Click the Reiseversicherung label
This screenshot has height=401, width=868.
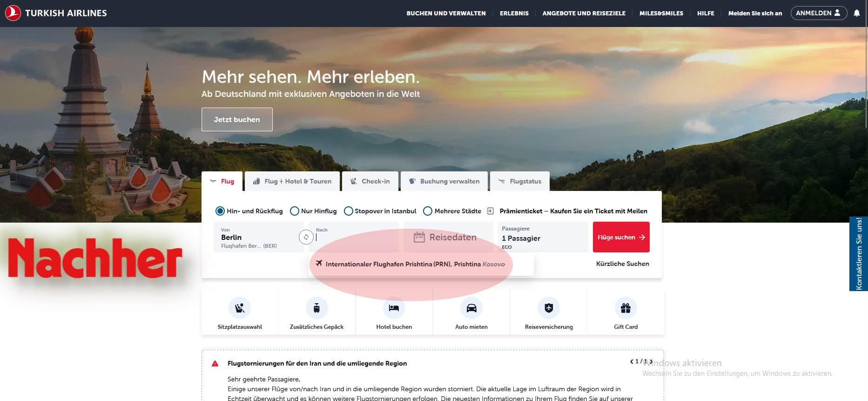(549, 327)
